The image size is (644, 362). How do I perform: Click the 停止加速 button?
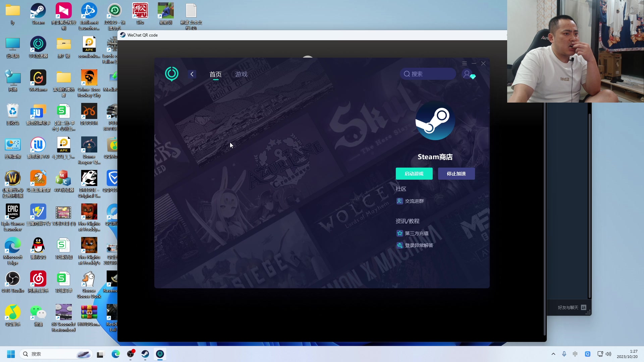tap(456, 174)
